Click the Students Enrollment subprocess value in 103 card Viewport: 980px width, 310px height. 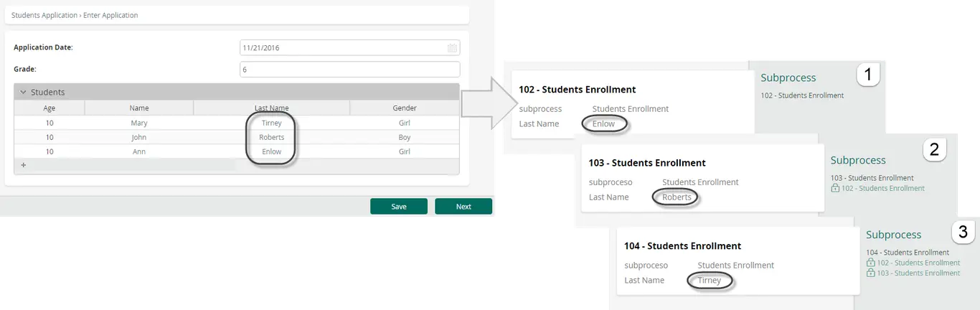pos(700,182)
